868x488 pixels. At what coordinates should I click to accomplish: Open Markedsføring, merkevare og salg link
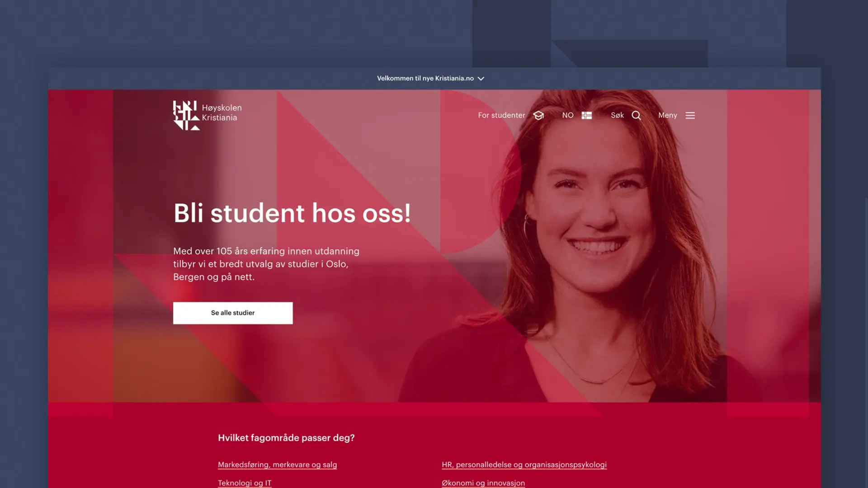(x=277, y=465)
